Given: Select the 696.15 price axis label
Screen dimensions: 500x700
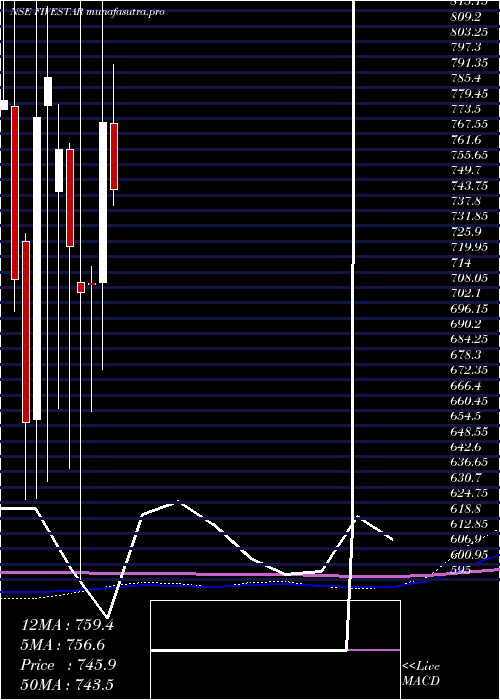Looking at the screenshot, I should (468, 309).
